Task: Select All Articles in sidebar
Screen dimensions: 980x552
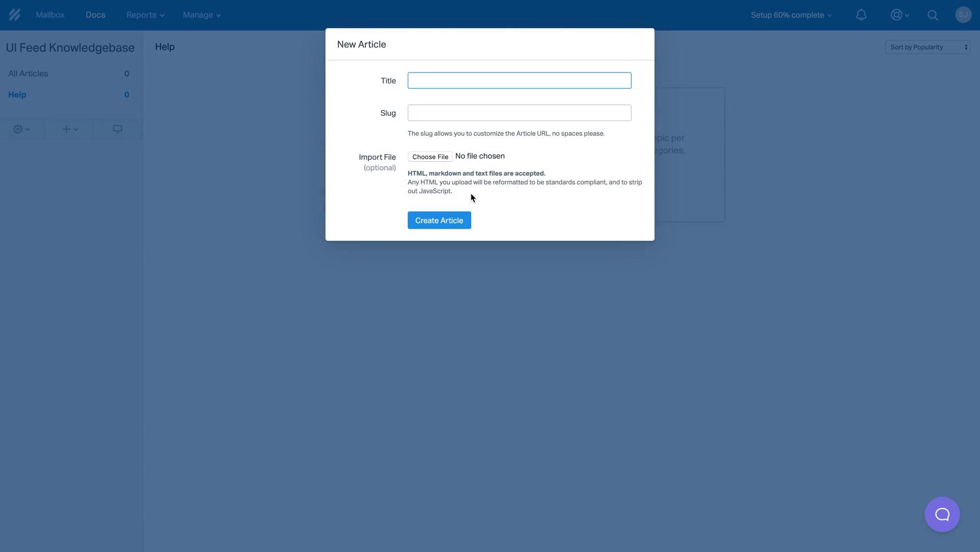Action: (28, 74)
